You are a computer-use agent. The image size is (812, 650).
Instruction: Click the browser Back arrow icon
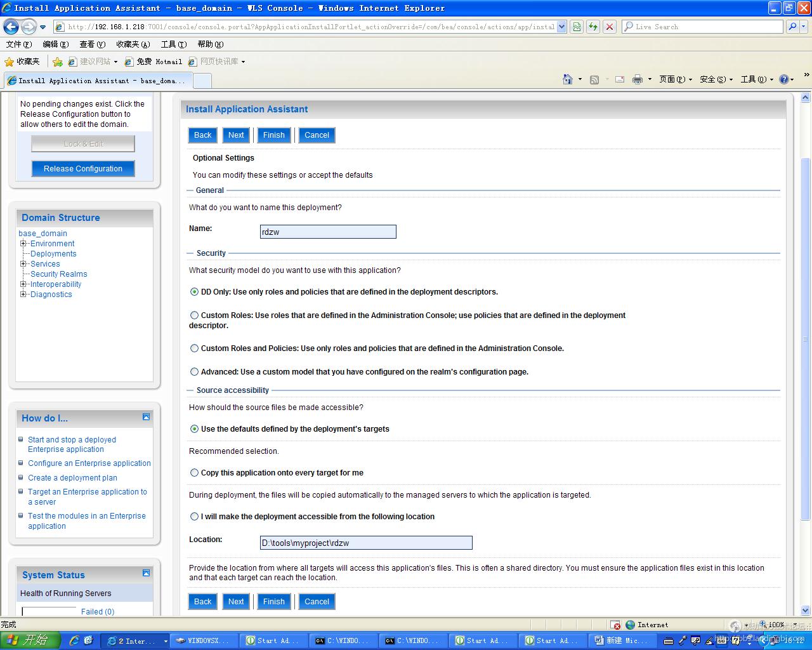(x=11, y=27)
